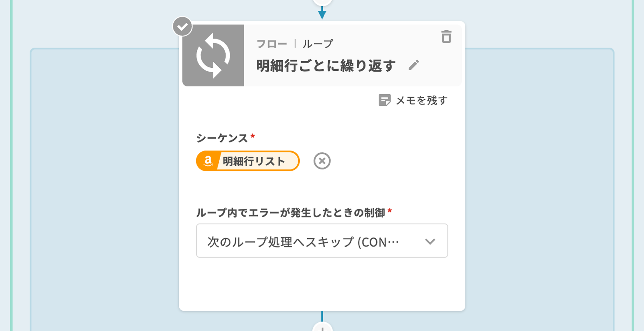Click the ループ action type label
Image resolution: width=644 pixels, height=331 pixels.
pos(318,44)
